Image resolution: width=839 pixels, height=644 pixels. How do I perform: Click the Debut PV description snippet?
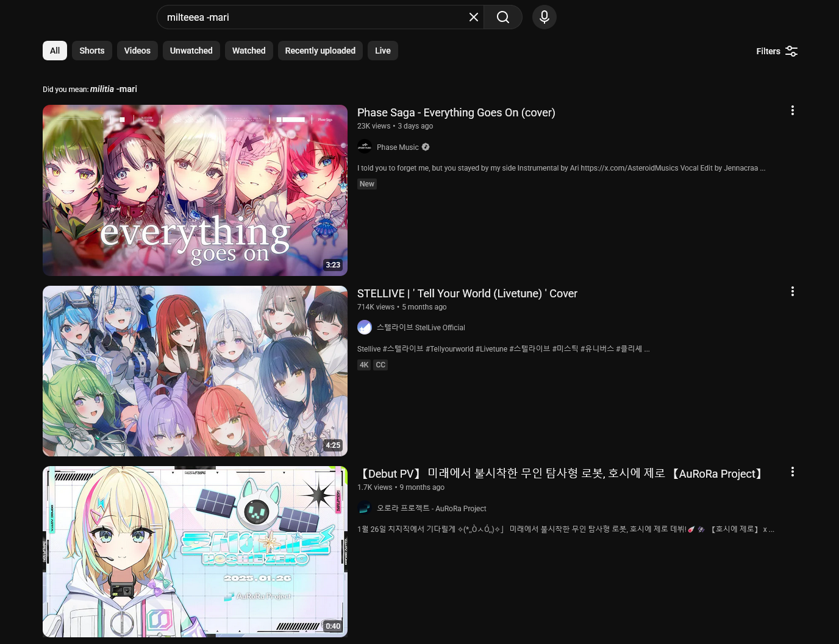click(566, 529)
